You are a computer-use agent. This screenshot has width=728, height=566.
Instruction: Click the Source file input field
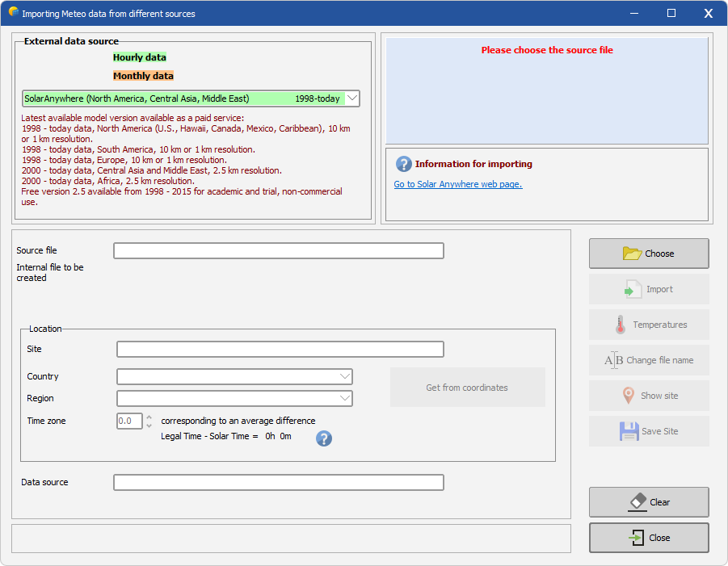pyautogui.click(x=279, y=250)
